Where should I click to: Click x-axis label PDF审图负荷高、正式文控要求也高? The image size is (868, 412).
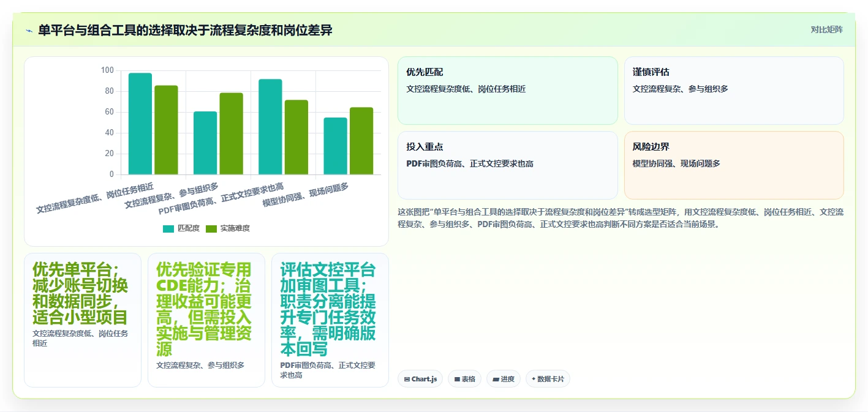tap(221, 199)
